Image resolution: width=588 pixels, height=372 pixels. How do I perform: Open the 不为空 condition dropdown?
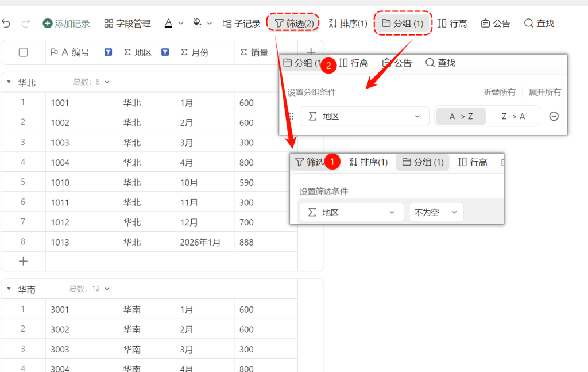point(436,213)
